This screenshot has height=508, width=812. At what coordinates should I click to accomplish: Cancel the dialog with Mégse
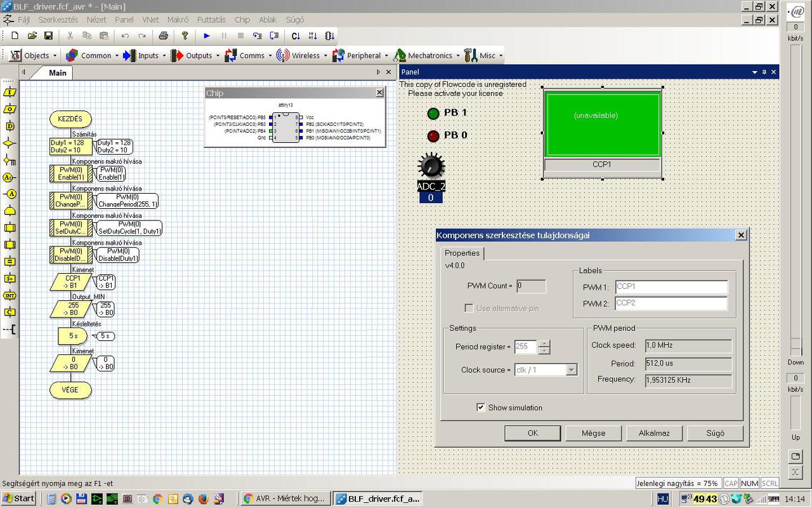point(593,433)
